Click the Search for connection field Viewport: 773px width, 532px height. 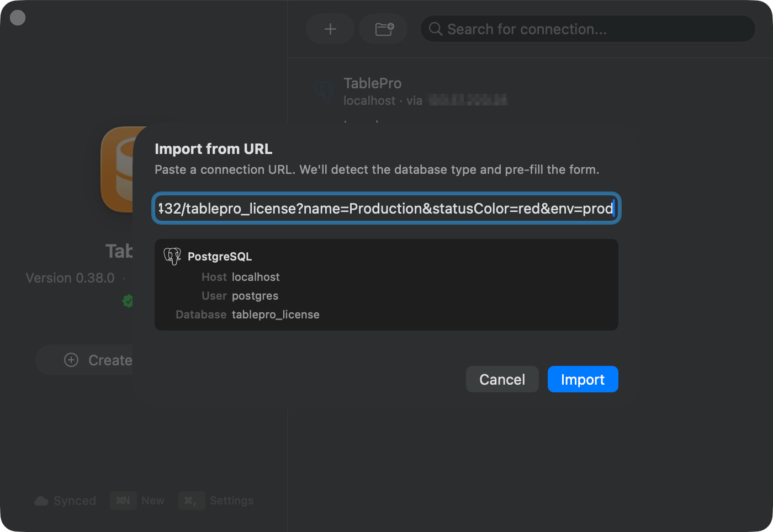click(587, 29)
